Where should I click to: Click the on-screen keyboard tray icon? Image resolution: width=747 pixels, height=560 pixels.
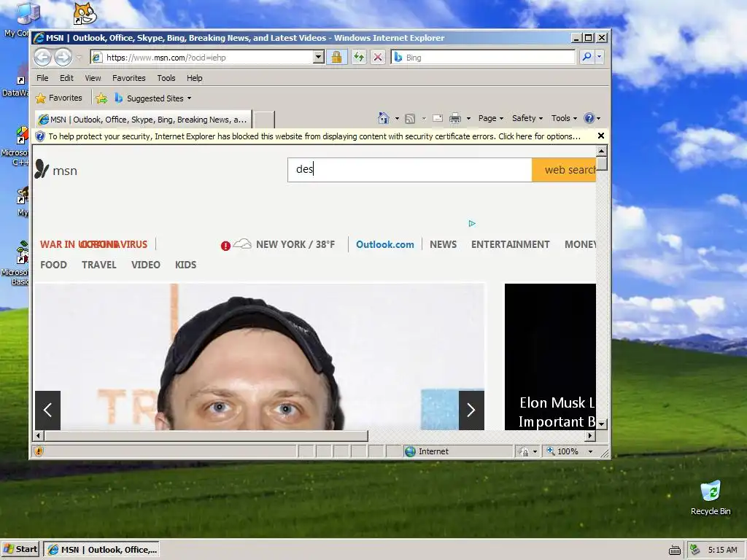coord(675,550)
